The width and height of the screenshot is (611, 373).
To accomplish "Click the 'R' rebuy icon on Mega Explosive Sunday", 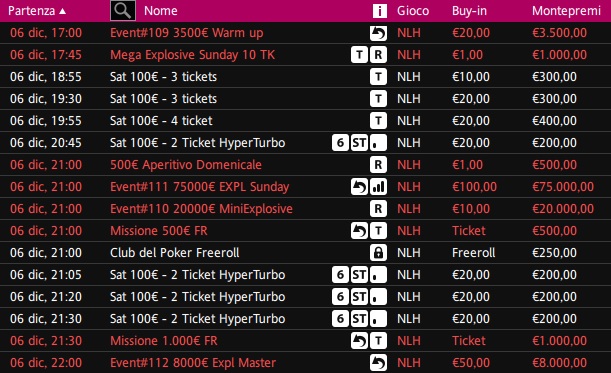I will tap(378, 55).
